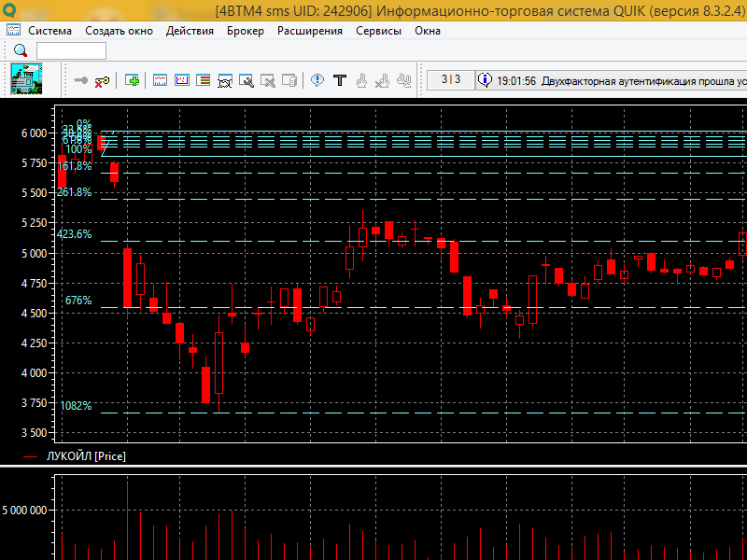The image size is (747, 560).
Task: Click the 19:01:56 authentication message text
Action: pyautogui.click(x=621, y=81)
